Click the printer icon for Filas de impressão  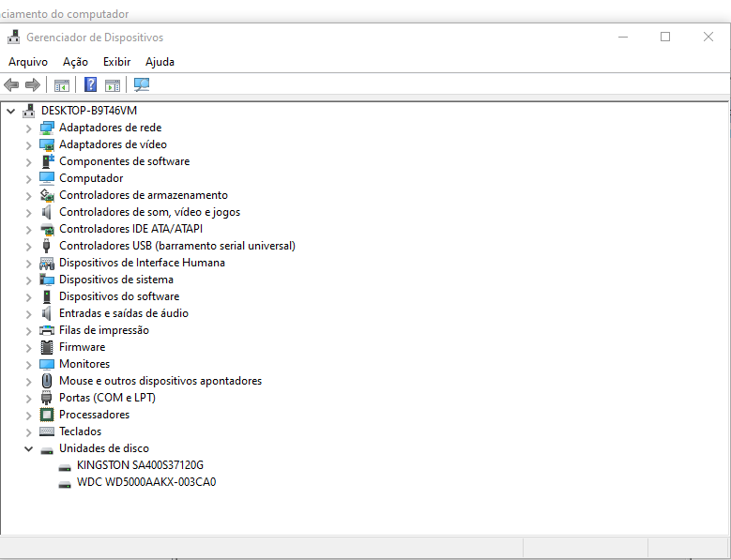click(47, 330)
